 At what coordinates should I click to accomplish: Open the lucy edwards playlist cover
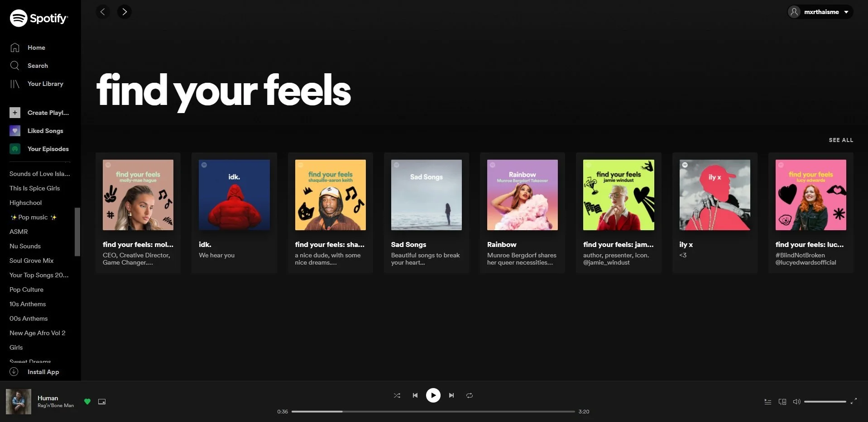click(811, 195)
